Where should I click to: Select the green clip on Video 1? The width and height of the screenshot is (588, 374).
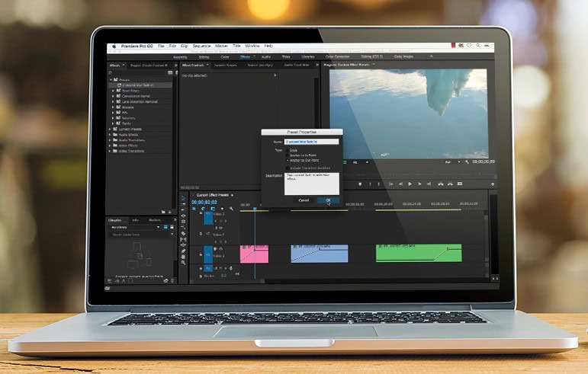[x=419, y=253]
